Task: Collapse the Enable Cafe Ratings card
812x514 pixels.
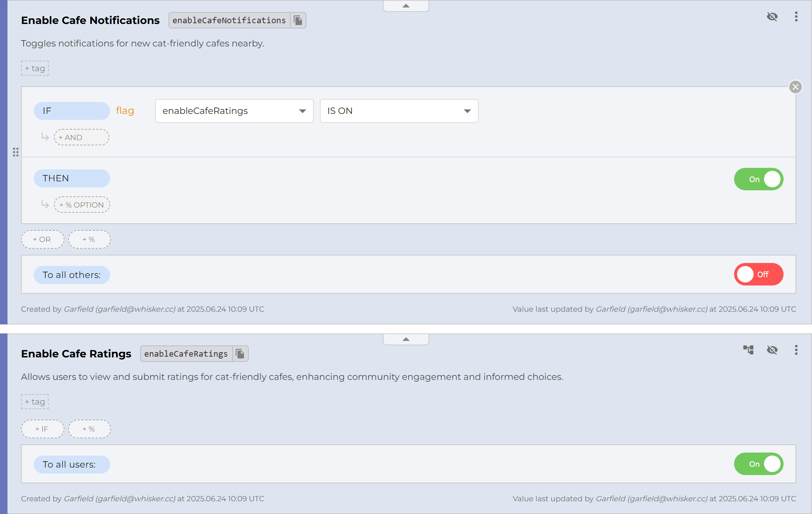Action: click(406, 339)
